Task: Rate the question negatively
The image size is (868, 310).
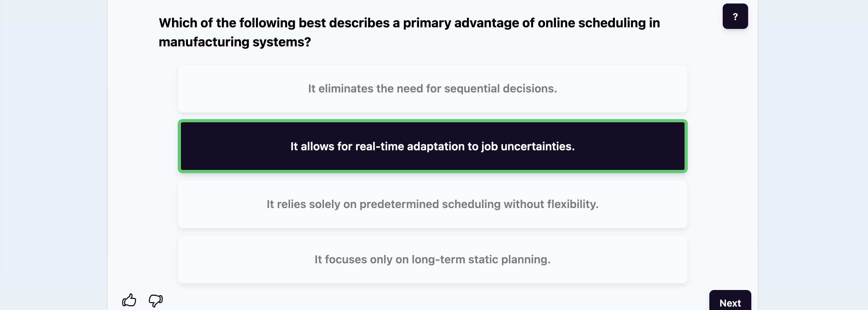Action: [x=156, y=300]
